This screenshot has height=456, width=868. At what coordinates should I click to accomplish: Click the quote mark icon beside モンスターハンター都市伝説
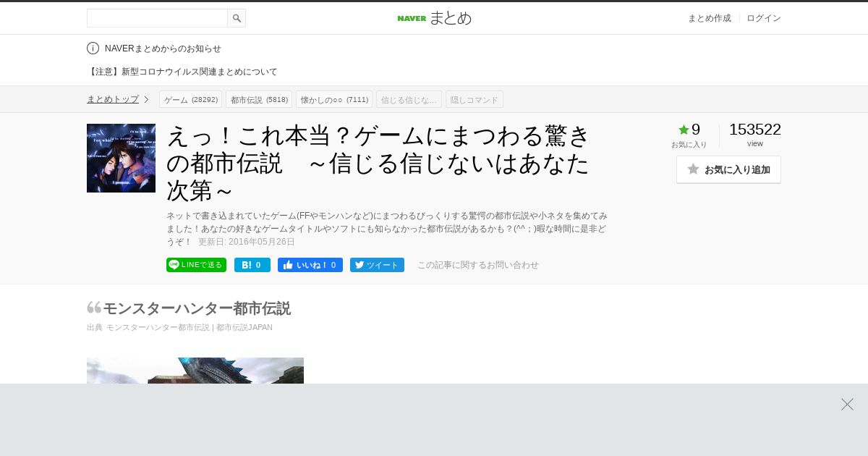click(94, 308)
